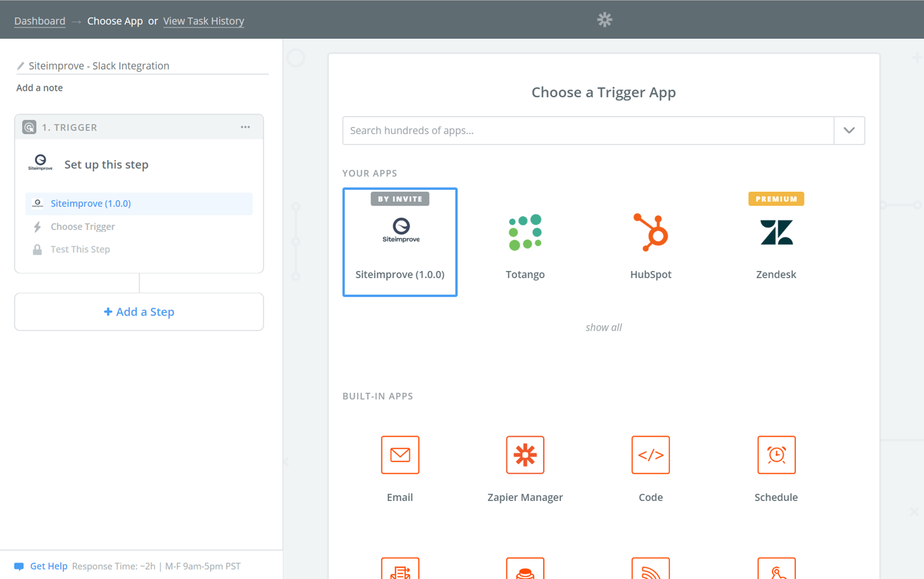924x579 pixels.
Task: Click Add a note under zap title
Action: pyautogui.click(x=39, y=88)
